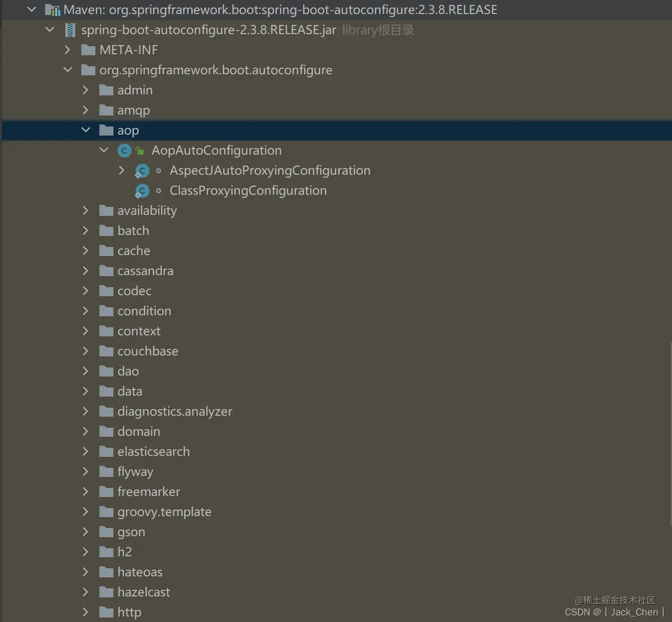Viewport: 672px width, 622px height.
Task: Click the org.springframework.boot.autoconfigure package folder icon
Action: point(88,70)
